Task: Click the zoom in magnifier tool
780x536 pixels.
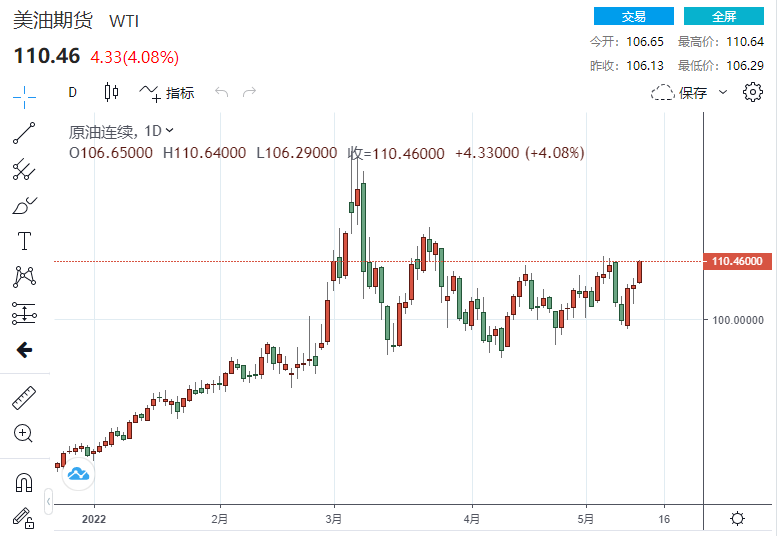Action: (24, 433)
